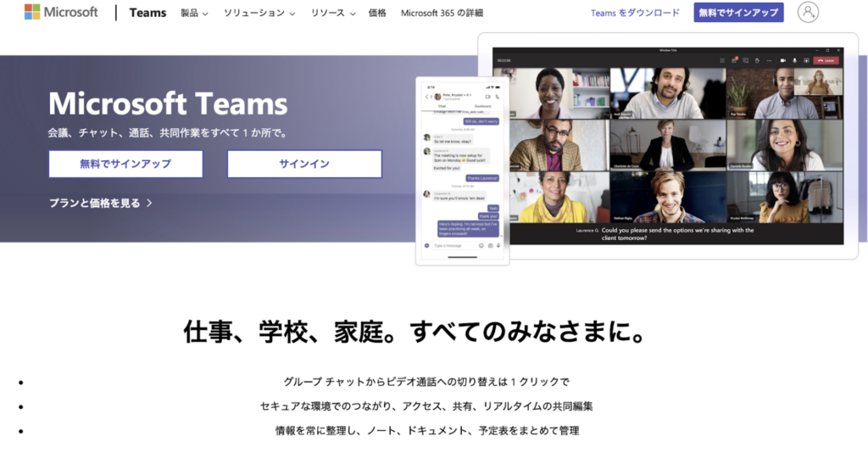
Task: Click red Leave button in meeting mockup
Action: tap(826, 60)
